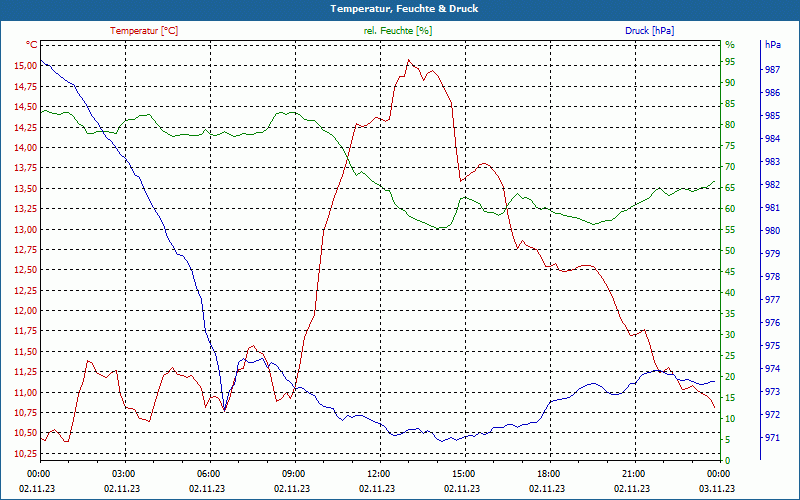This screenshot has height=500, width=800.
Task: Click the temperature axis value "13,00"
Action: point(27,229)
